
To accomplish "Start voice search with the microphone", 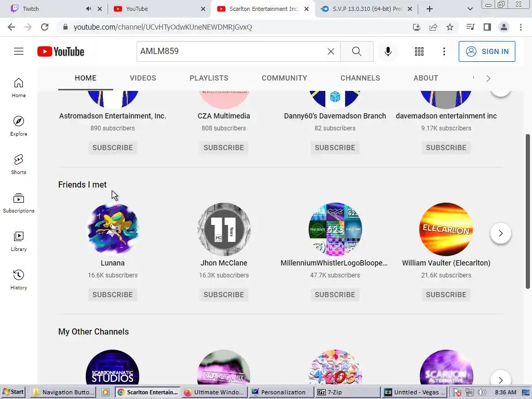I will 388,51.
